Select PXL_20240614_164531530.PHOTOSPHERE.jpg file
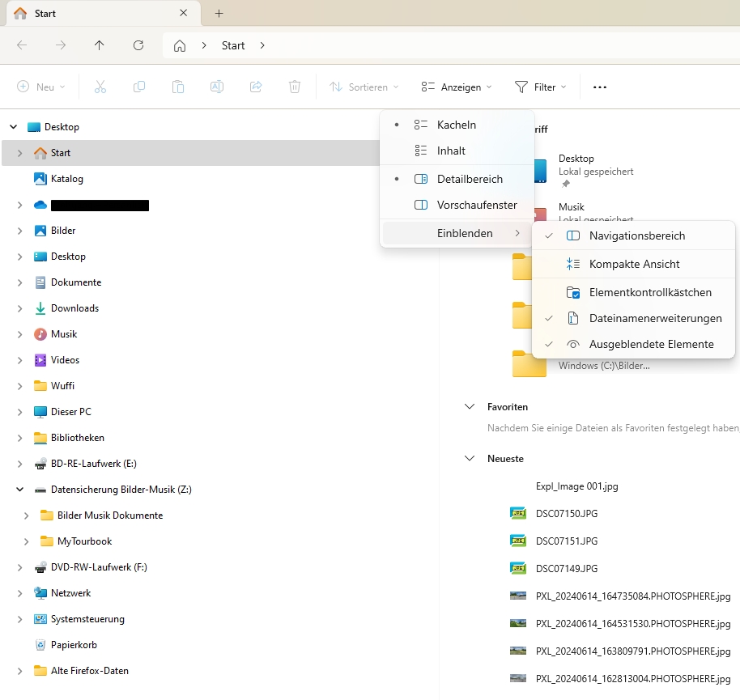The image size is (740, 700). point(633,624)
